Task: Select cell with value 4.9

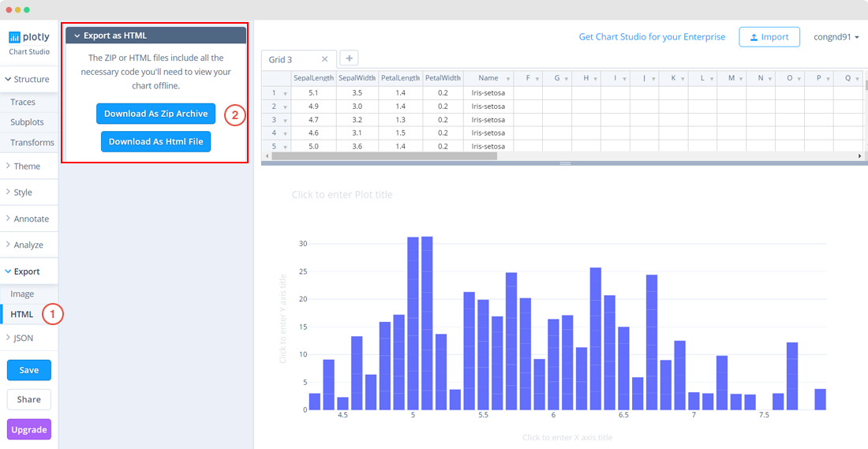Action: coord(313,107)
